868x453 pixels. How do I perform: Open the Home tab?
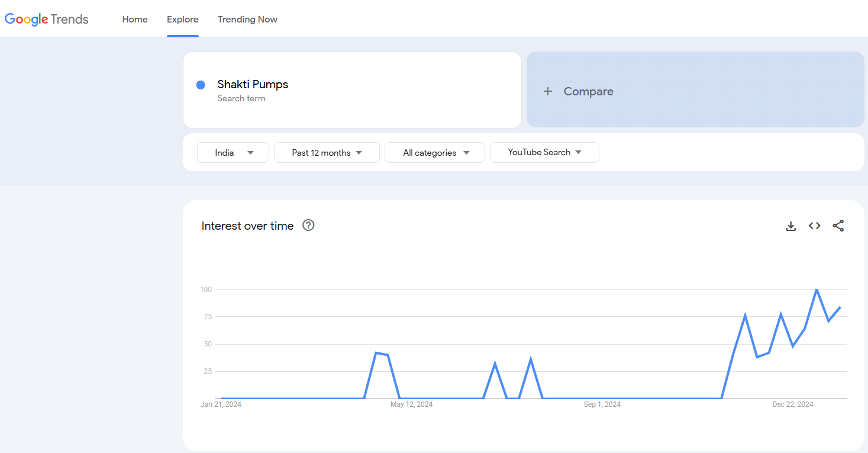click(x=135, y=20)
